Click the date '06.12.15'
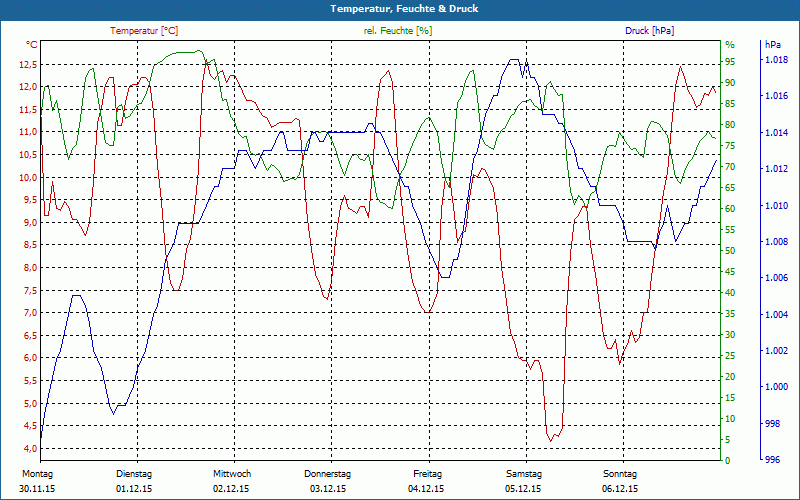Viewport: 800px width, 500px height. (x=620, y=489)
